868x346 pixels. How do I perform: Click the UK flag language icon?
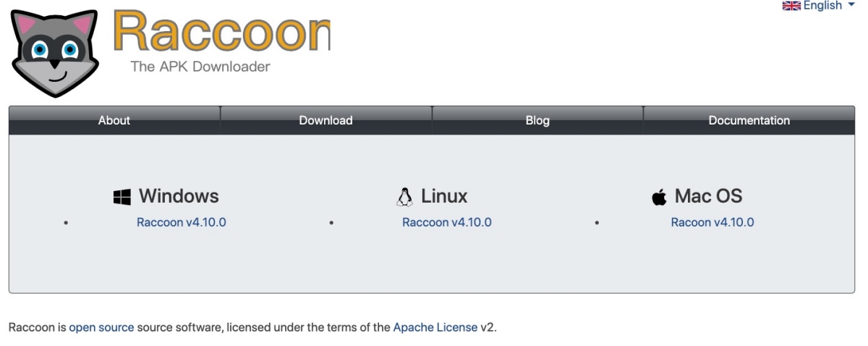(x=792, y=6)
